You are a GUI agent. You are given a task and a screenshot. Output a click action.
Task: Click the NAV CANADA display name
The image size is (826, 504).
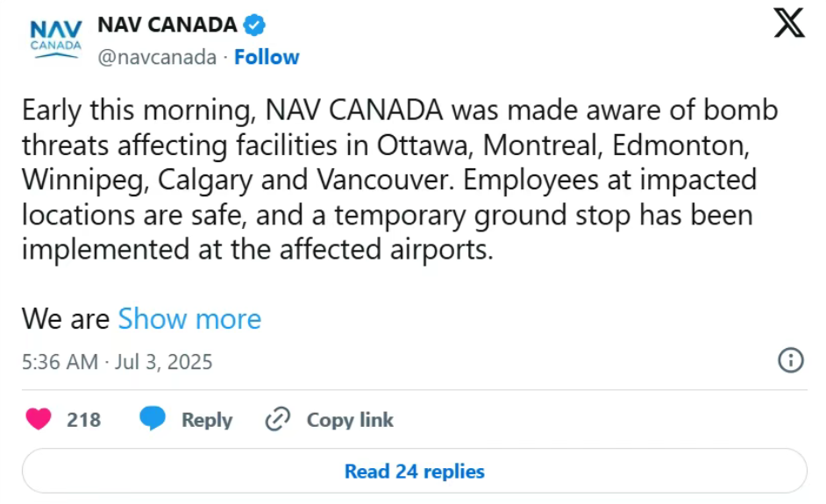point(167,25)
